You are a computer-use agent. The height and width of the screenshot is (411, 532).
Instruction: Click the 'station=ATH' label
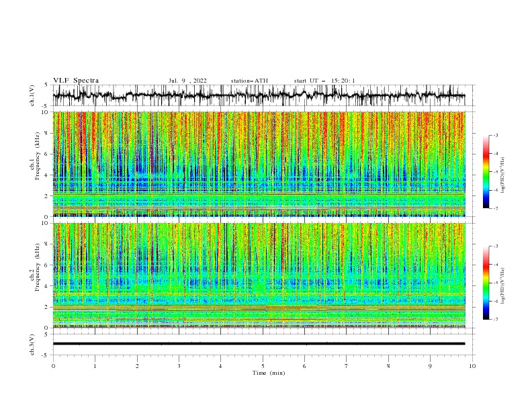(x=249, y=81)
